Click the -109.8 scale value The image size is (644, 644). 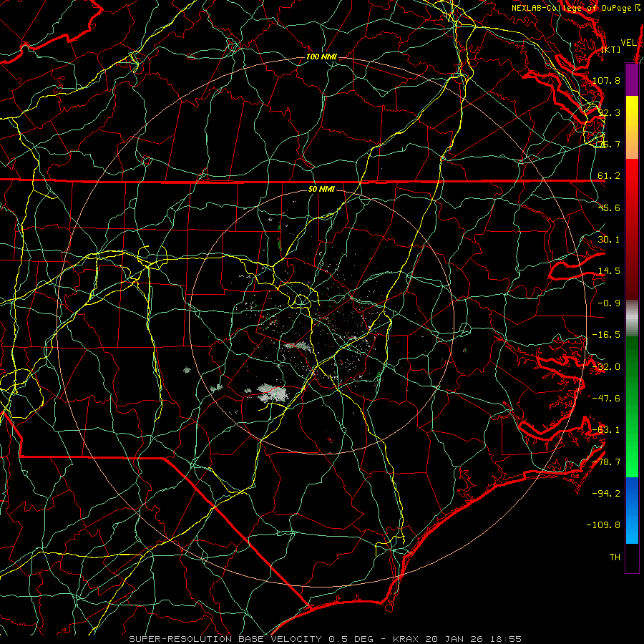coord(603,525)
